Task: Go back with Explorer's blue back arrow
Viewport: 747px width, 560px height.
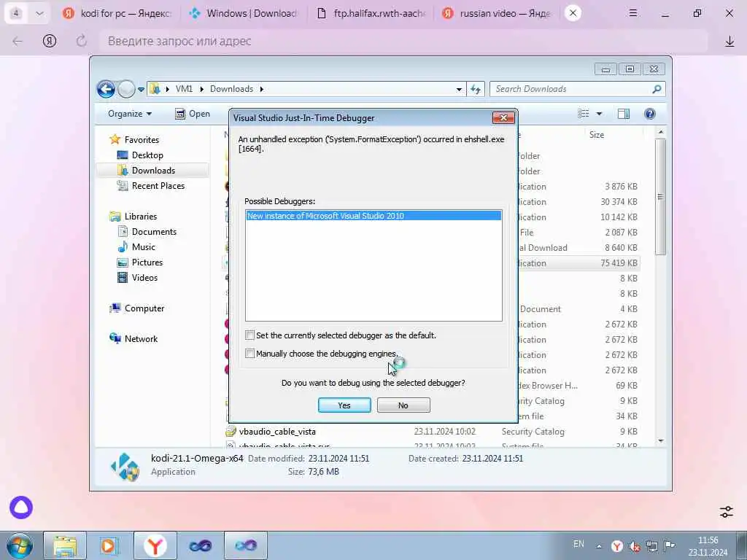Action: pyautogui.click(x=106, y=89)
